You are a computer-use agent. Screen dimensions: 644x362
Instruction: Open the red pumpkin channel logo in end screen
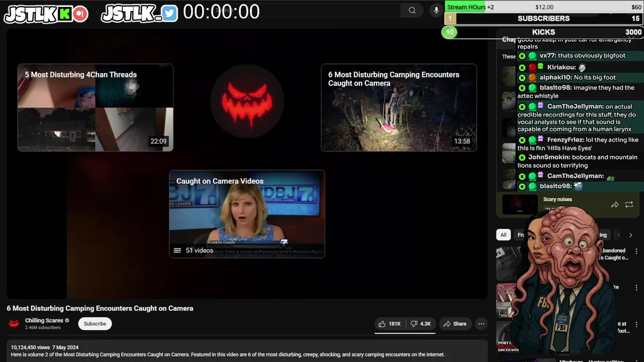tap(247, 101)
